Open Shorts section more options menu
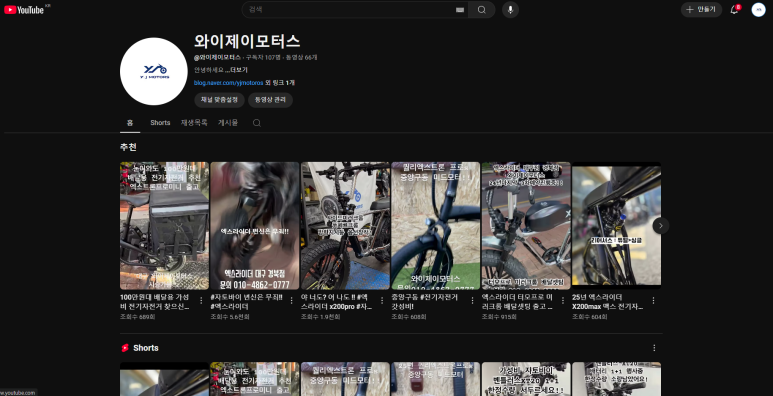This screenshot has width=773, height=396. (x=654, y=348)
